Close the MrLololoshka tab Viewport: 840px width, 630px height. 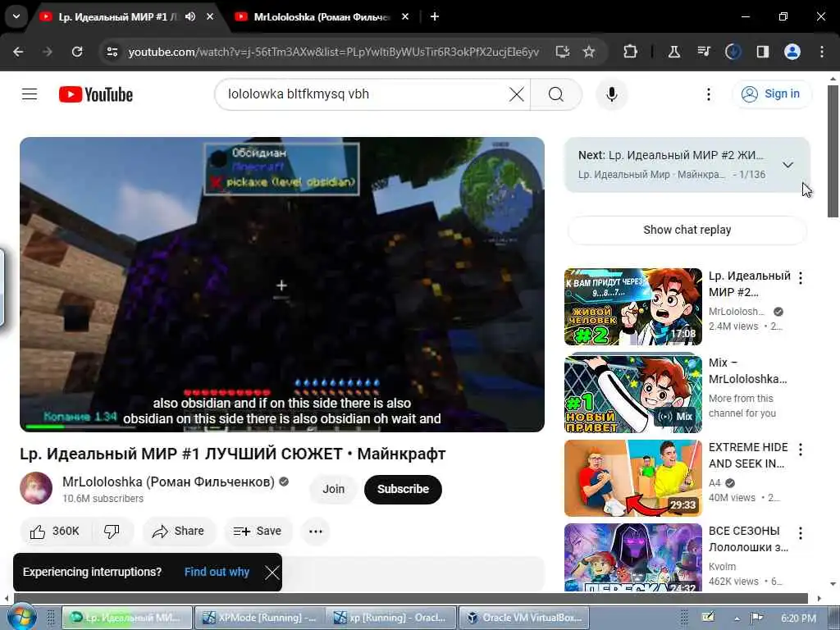[x=405, y=16]
